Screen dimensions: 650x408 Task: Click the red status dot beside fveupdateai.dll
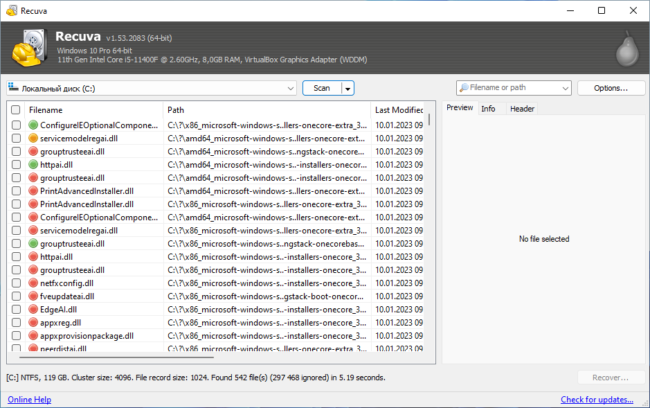(33, 296)
